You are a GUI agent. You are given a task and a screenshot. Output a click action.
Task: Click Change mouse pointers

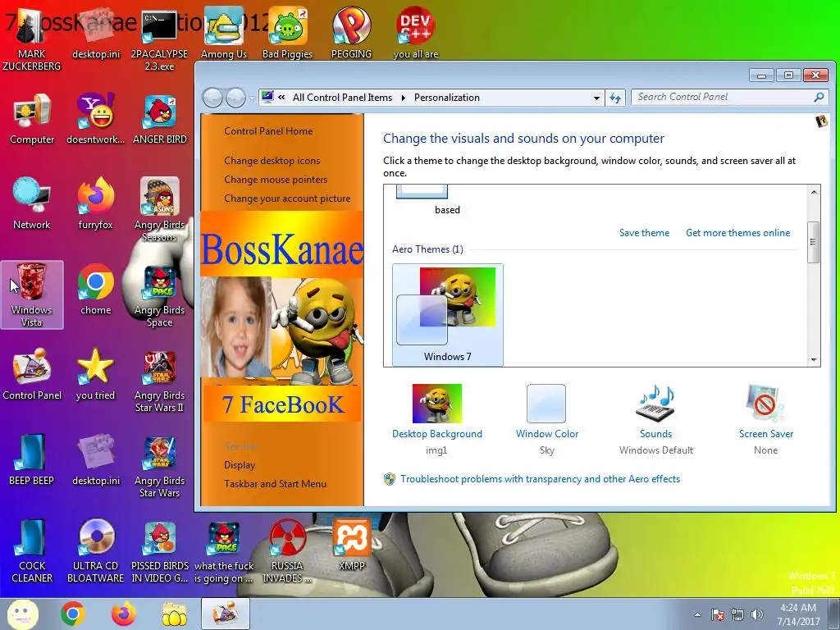point(276,180)
